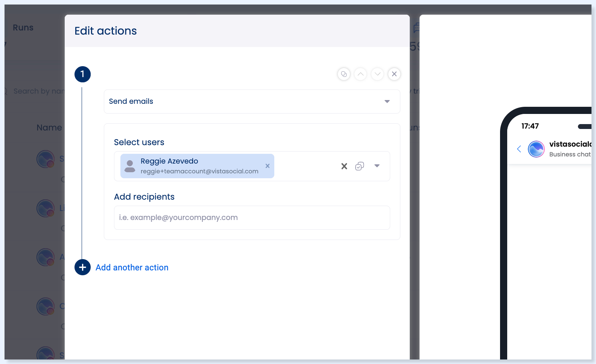Click the back arrow in phone preview
The width and height of the screenshot is (596, 364).
click(x=519, y=149)
